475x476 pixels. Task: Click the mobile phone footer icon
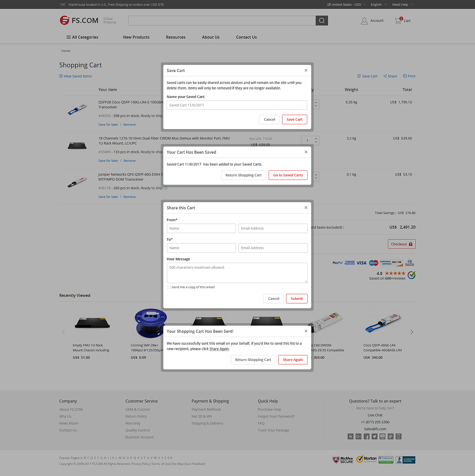(399, 436)
